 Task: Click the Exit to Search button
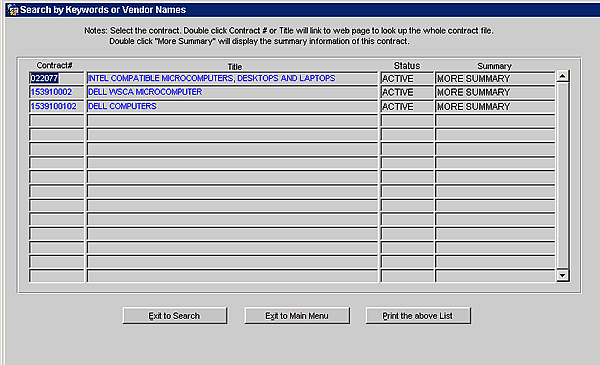coord(175,316)
